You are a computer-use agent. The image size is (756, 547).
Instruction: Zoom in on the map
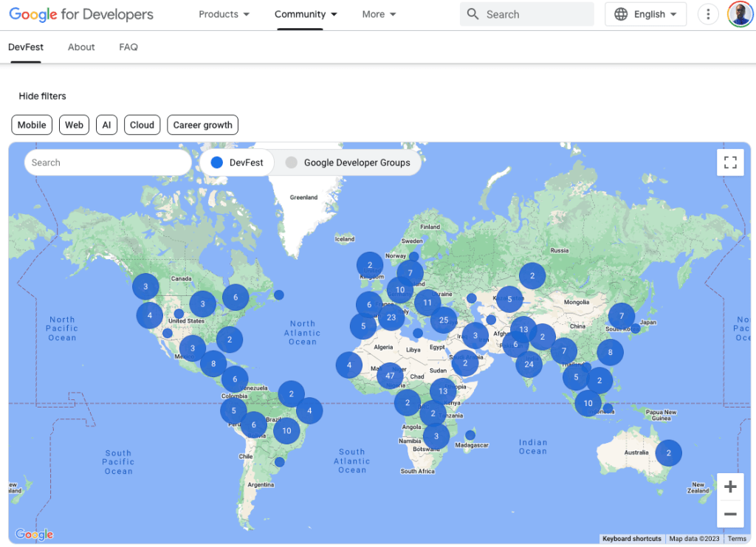[x=730, y=486]
